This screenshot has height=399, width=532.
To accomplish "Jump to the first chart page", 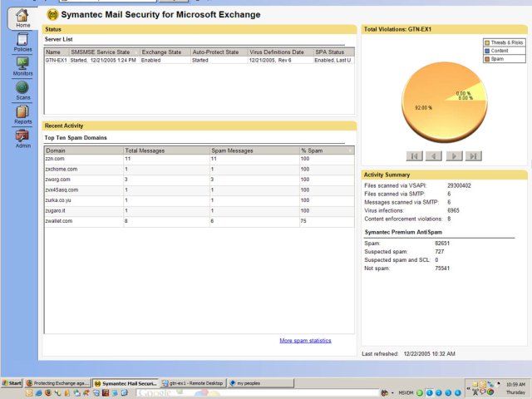I will click(x=415, y=155).
